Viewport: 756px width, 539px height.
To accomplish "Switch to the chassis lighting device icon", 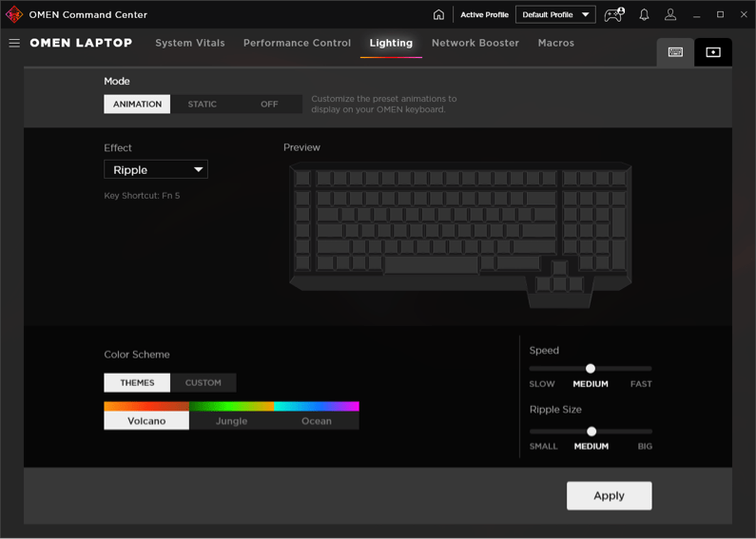I will [x=713, y=52].
